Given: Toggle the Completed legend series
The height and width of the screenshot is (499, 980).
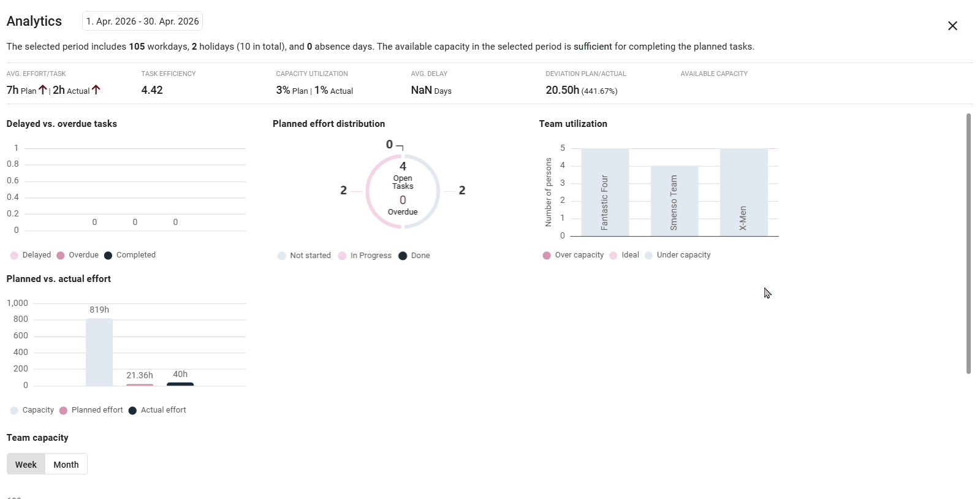Looking at the screenshot, I should point(130,255).
